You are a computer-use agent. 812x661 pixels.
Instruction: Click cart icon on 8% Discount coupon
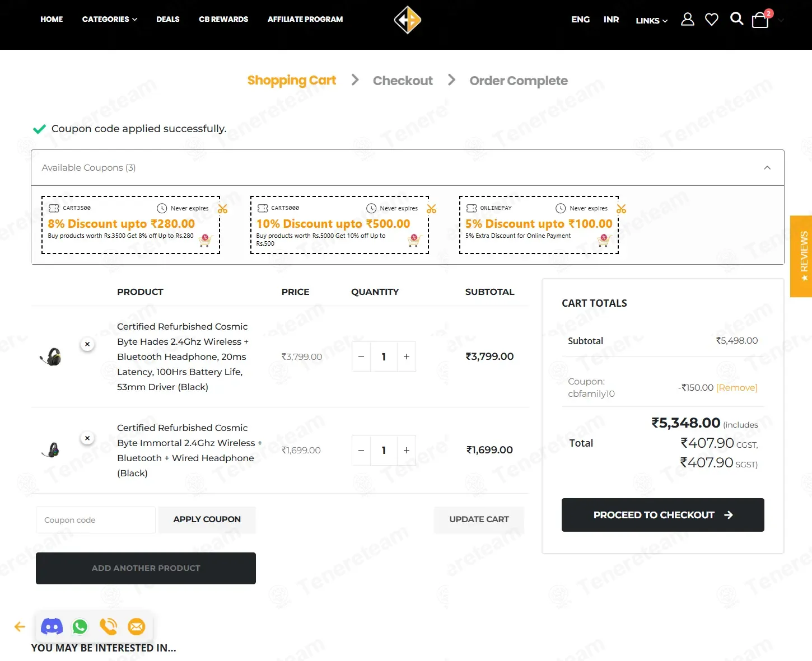(x=205, y=241)
